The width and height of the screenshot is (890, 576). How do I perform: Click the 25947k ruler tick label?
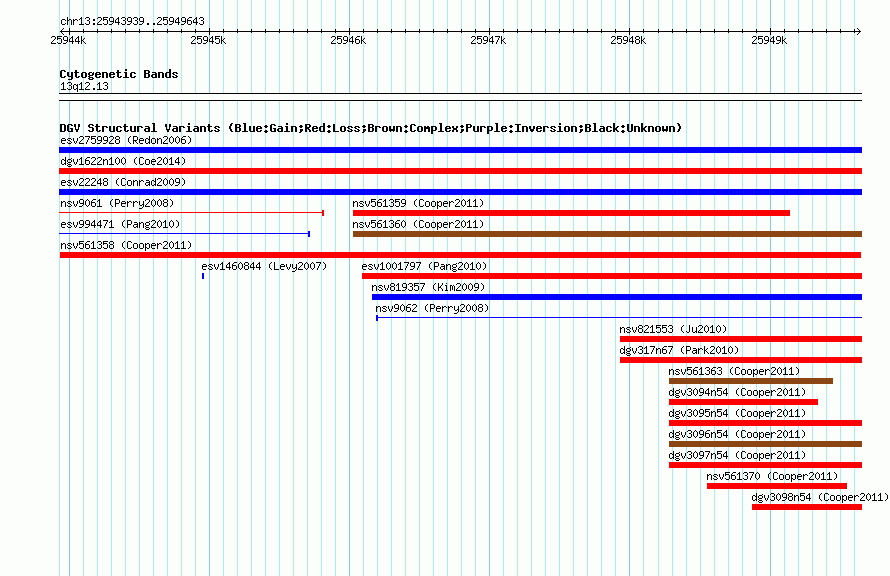point(488,40)
